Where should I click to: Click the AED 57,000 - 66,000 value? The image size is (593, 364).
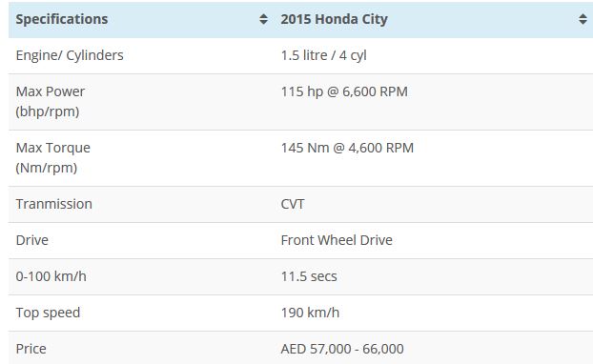point(342,349)
